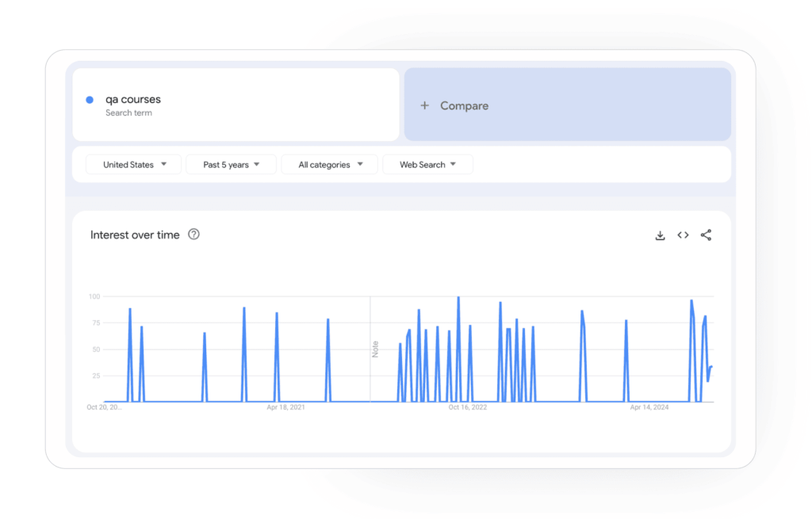This screenshot has height=519, width=812.
Task: Click the 25 value on the y-axis
Action: (x=96, y=376)
